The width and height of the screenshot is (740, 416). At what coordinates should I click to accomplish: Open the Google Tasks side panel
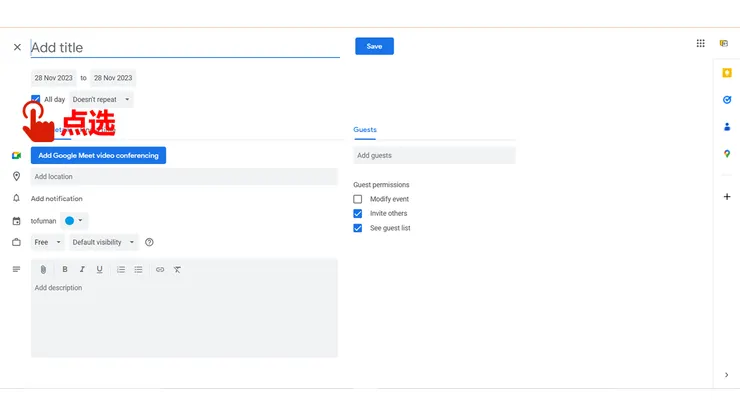(x=727, y=100)
